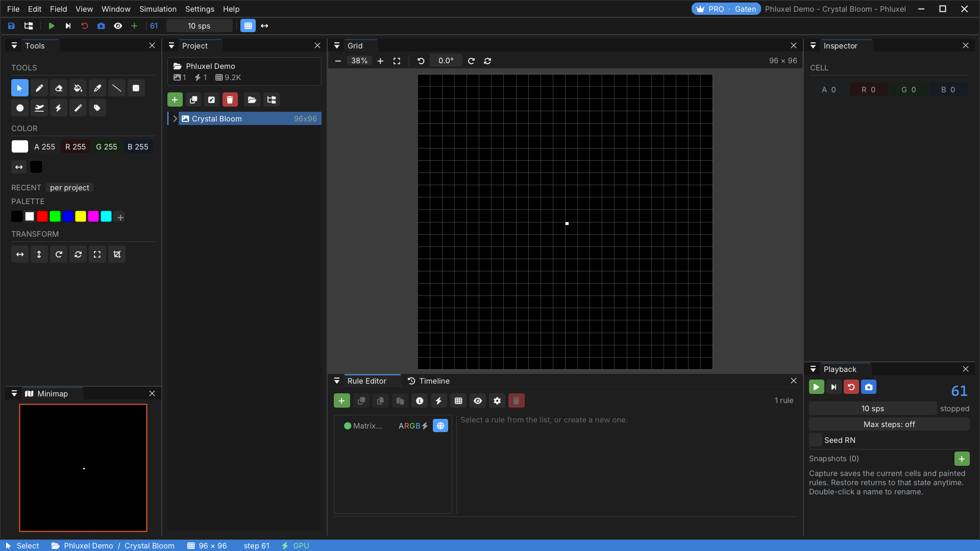Open rule settings gear in Rule Editor
The height and width of the screenshot is (551, 980).
click(x=497, y=401)
